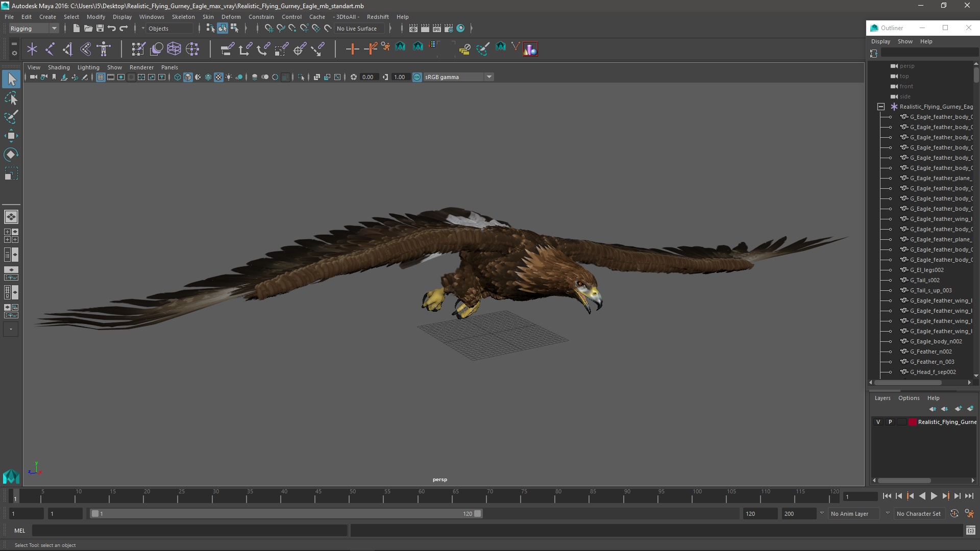This screenshot has height=551, width=980.
Task: Click the No Live Surface field
Action: (360, 29)
